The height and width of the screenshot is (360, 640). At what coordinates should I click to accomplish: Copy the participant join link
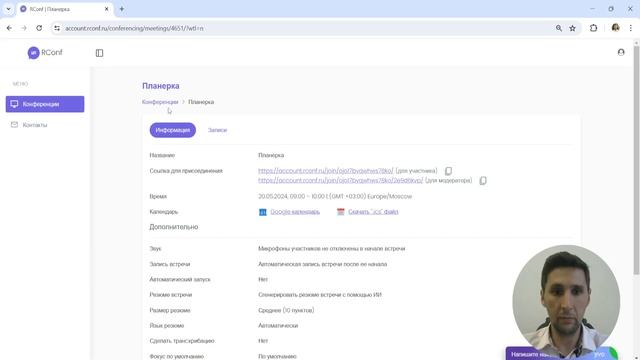pyautogui.click(x=448, y=171)
